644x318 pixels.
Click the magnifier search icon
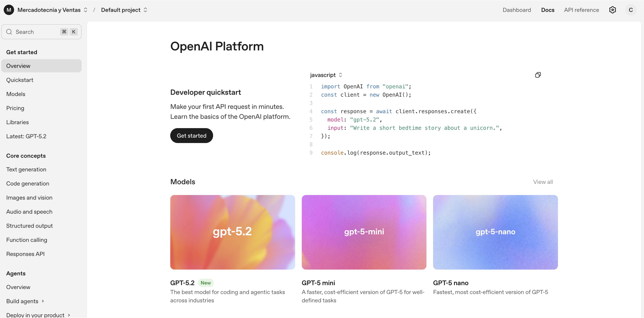coord(9,32)
